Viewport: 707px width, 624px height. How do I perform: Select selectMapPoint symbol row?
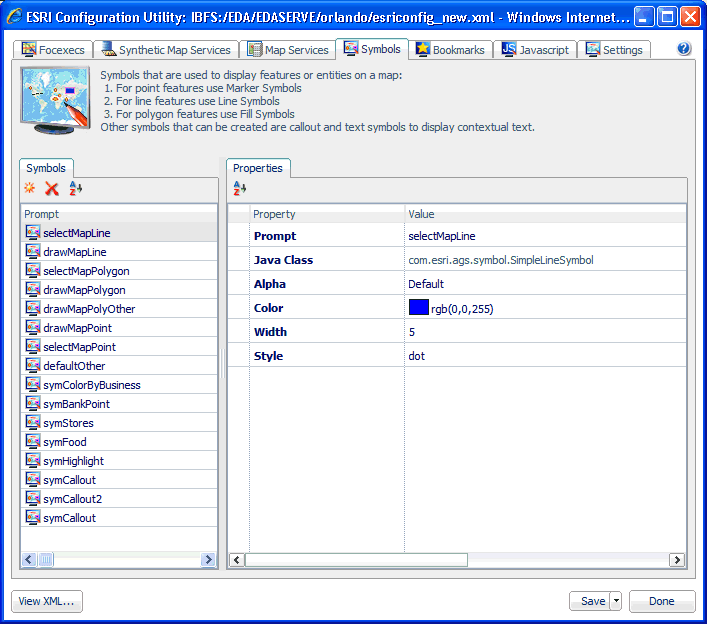tap(119, 347)
